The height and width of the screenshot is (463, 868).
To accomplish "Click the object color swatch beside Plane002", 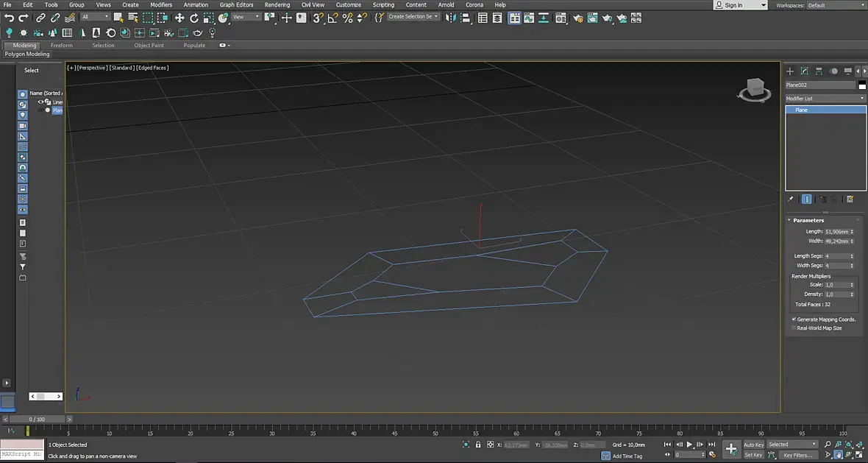I will coord(862,85).
